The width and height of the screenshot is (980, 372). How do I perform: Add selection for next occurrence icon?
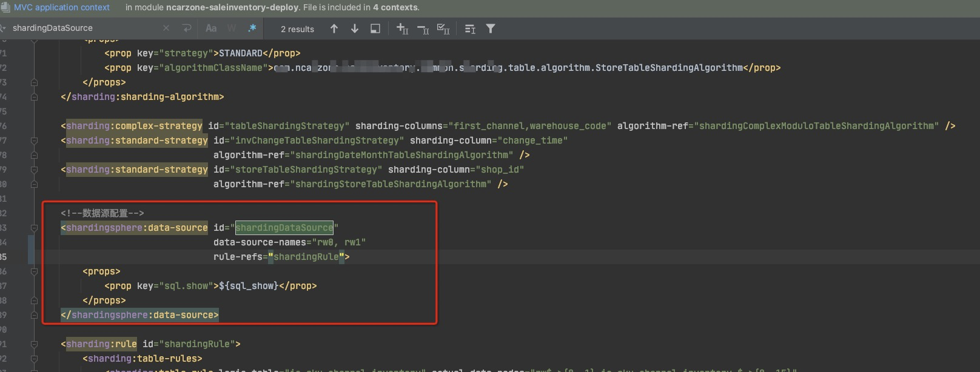click(402, 28)
